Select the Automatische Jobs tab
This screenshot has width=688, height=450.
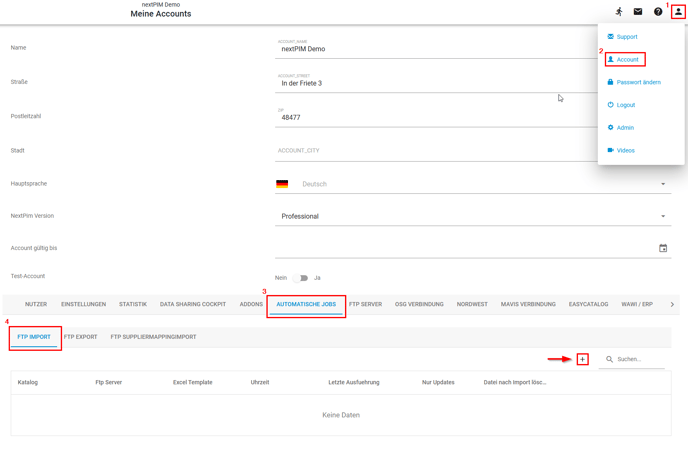[306, 304]
